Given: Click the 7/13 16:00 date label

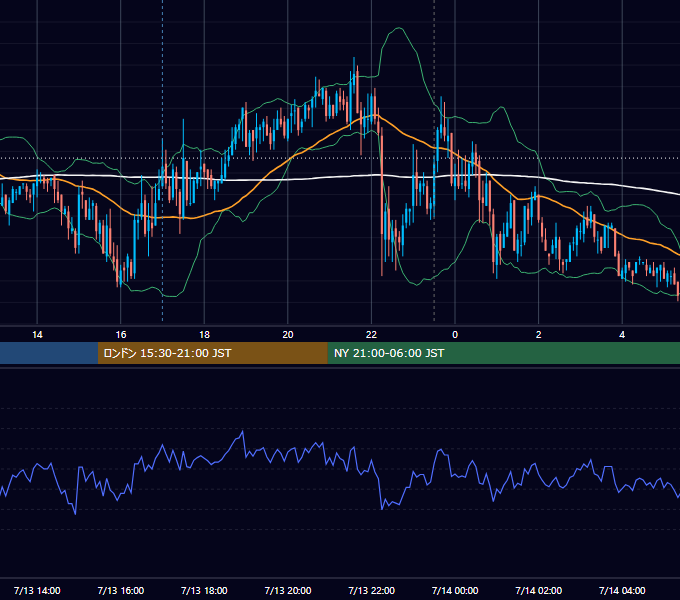Looking at the screenshot, I should [121, 590].
